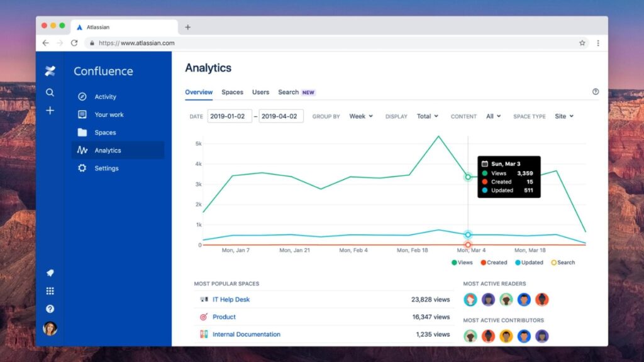Open the notifications megaphone icon

pos(50,273)
